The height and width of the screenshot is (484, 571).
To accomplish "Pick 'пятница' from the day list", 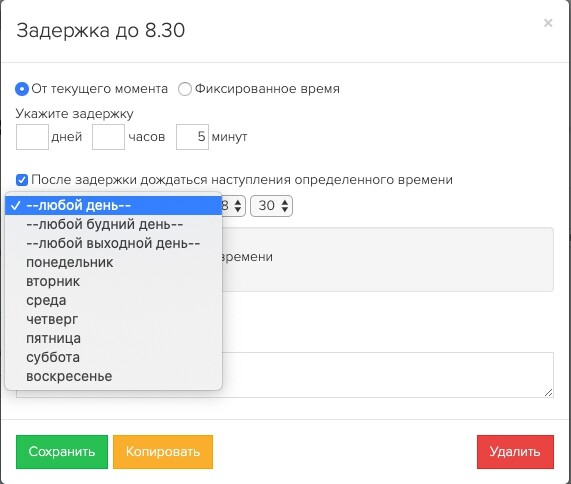I will point(114,338).
